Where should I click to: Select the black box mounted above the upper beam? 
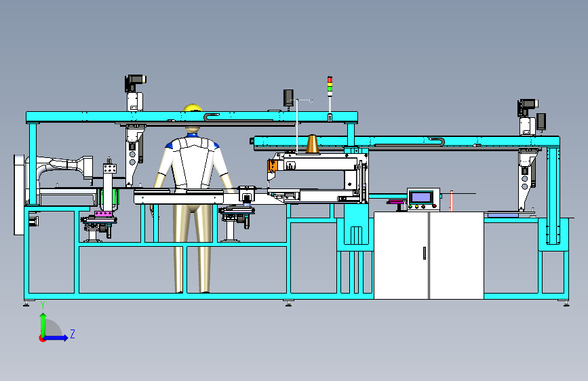point(288,98)
